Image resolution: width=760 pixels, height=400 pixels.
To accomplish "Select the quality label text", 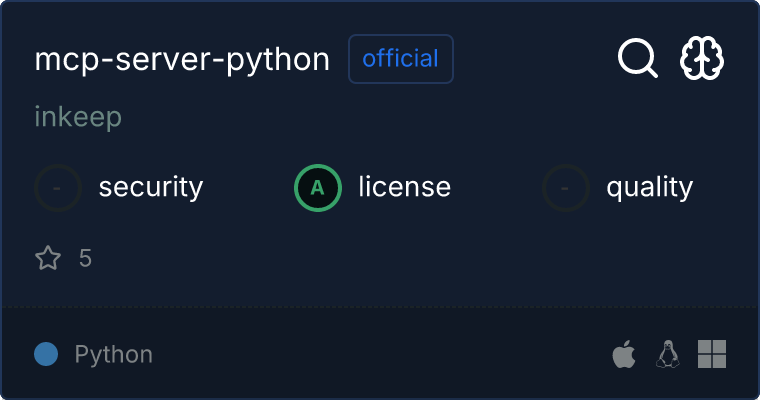I will 649,187.
